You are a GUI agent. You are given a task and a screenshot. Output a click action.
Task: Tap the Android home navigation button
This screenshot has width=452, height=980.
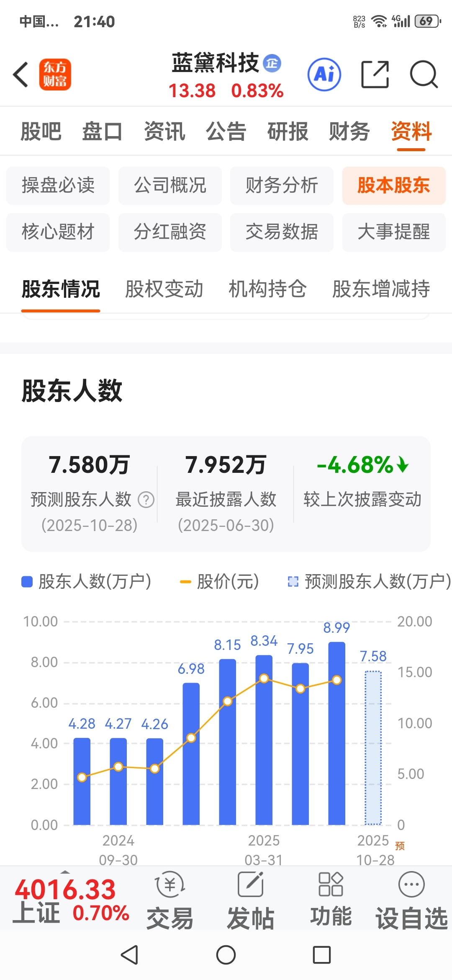coord(226,955)
